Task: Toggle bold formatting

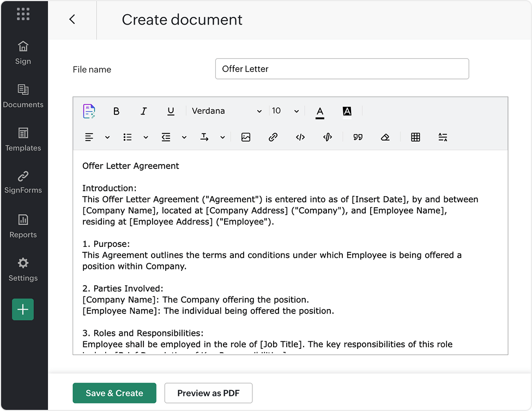Action: 116,111
